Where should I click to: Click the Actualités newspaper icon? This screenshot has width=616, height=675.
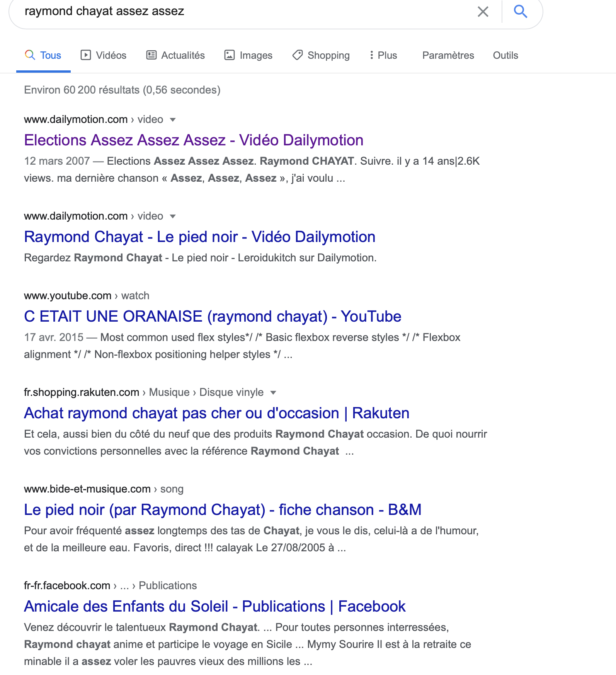click(151, 55)
